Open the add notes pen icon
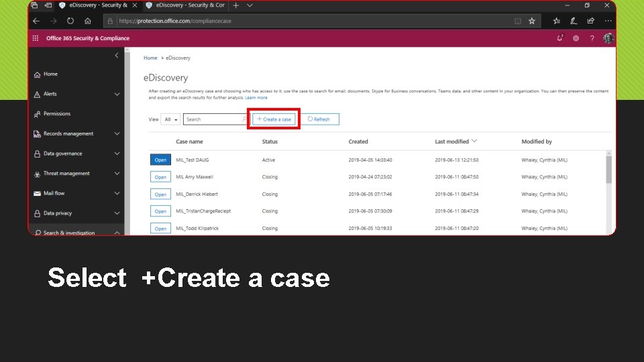The image size is (644, 362). coord(574,21)
